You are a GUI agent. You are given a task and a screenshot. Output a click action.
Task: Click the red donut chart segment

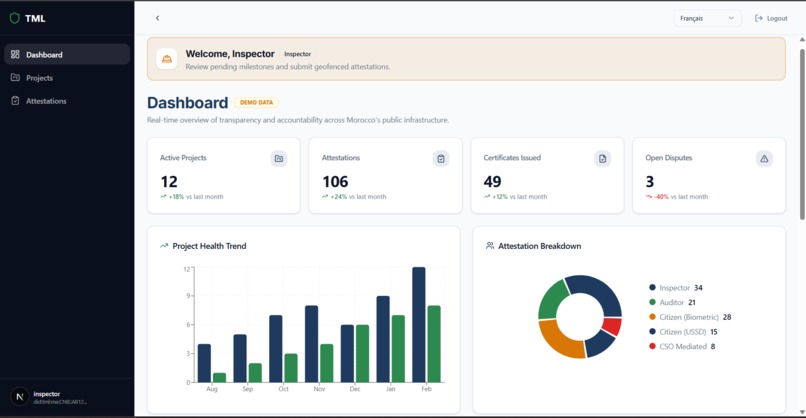click(612, 326)
